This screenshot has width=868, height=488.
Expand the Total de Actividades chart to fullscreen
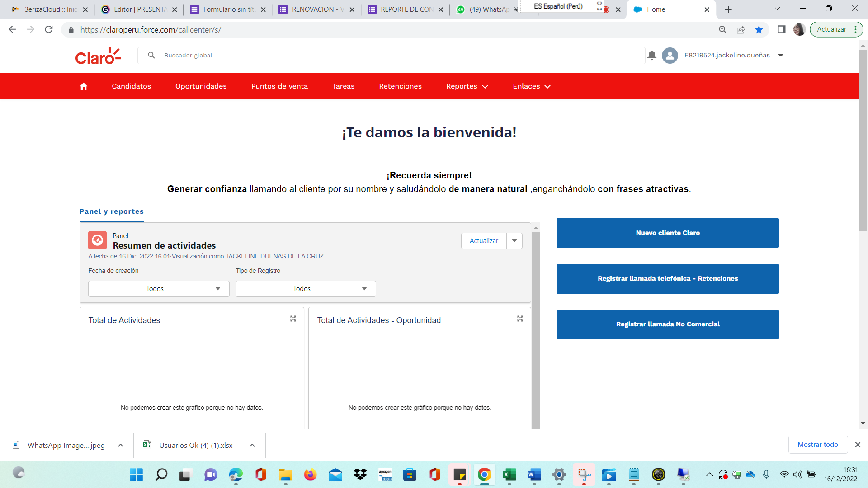(x=293, y=319)
